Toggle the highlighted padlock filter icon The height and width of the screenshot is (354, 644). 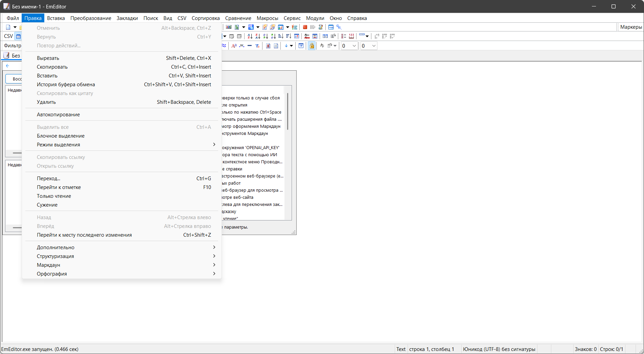point(312,46)
